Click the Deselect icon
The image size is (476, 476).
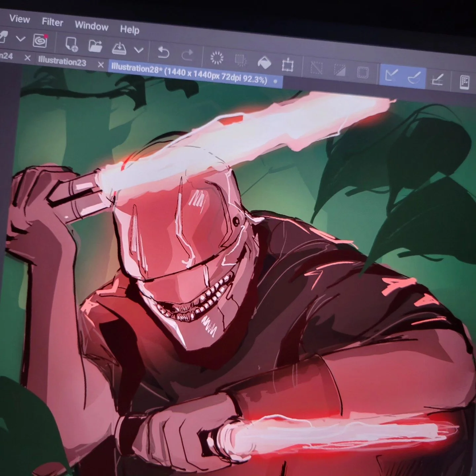pyautogui.click(x=316, y=68)
